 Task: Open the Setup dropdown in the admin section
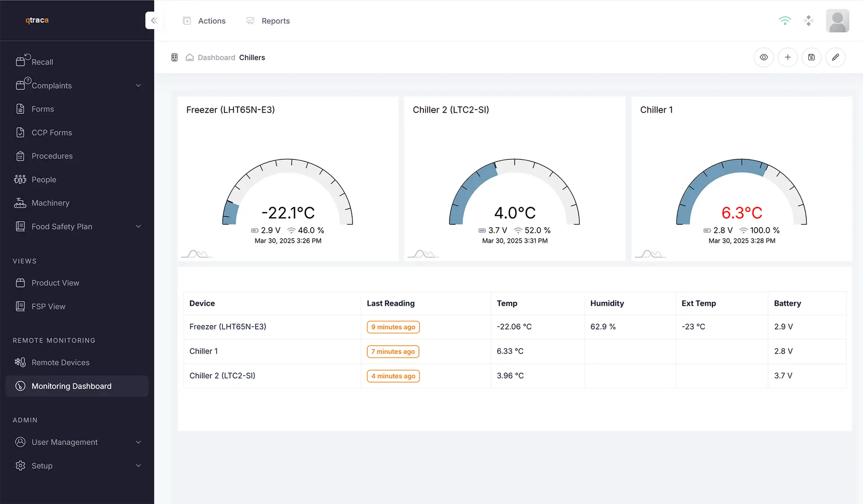pyautogui.click(x=138, y=466)
